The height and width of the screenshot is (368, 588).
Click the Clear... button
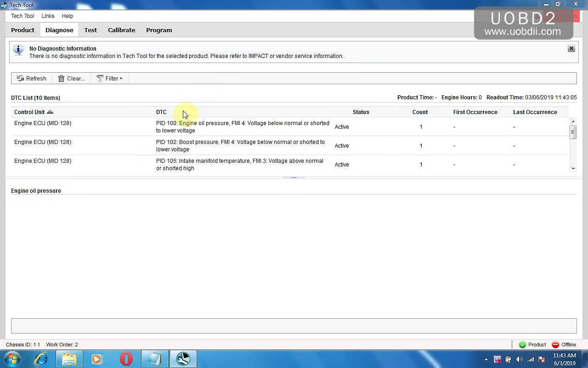click(71, 78)
